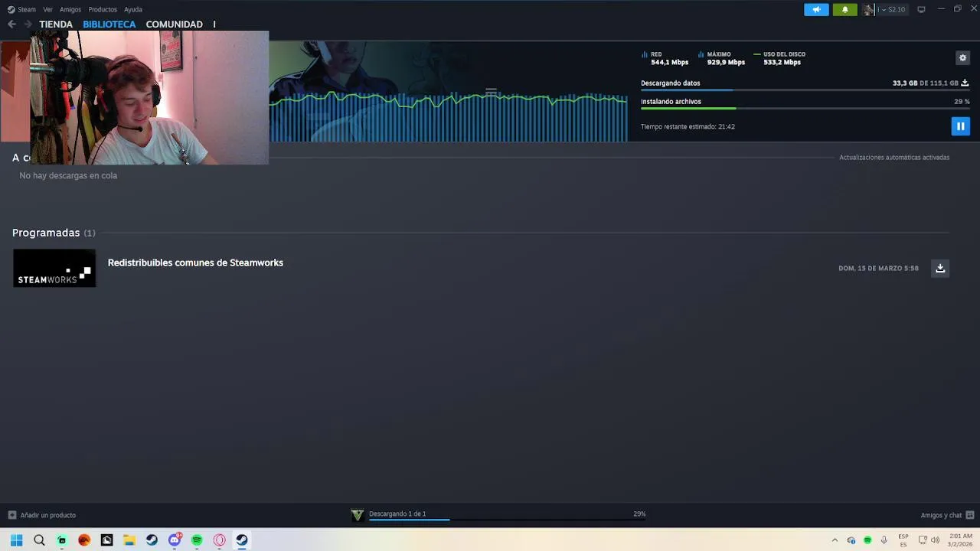Go forward with the right arrow

[x=28, y=24]
